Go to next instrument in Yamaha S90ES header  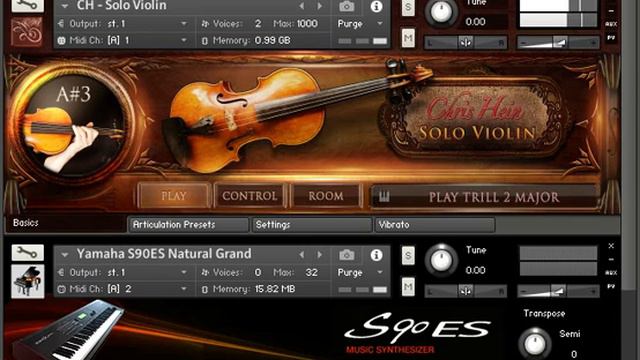(320, 255)
